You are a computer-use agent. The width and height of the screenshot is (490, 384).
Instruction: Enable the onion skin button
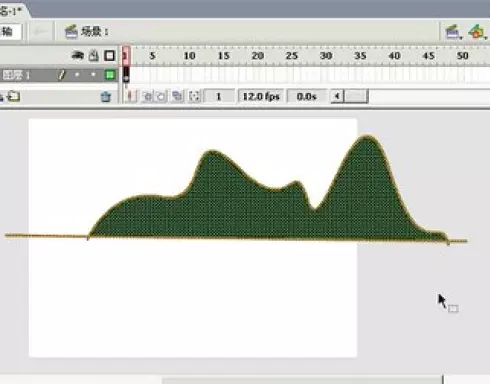pyautogui.click(x=147, y=97)
